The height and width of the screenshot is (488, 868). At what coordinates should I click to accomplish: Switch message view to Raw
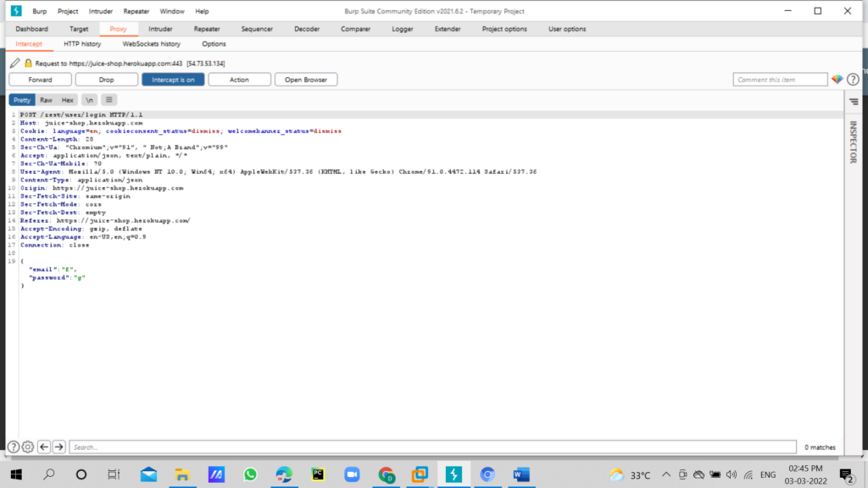46,100
